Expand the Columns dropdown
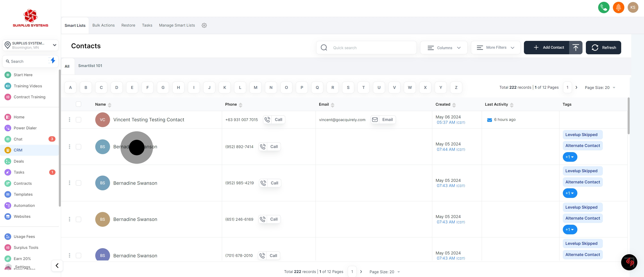This screenshot has height=277, width=644. point(444,48)
